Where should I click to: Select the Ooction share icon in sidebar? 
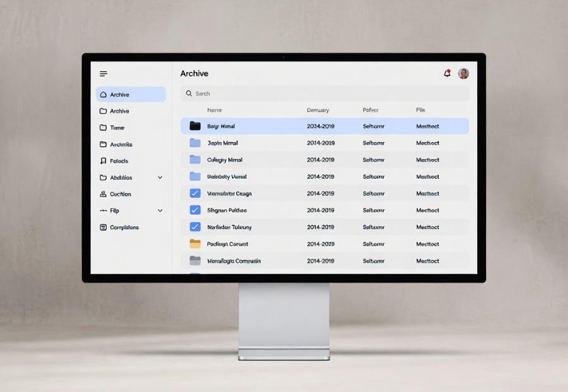click(x=103, y=194)
